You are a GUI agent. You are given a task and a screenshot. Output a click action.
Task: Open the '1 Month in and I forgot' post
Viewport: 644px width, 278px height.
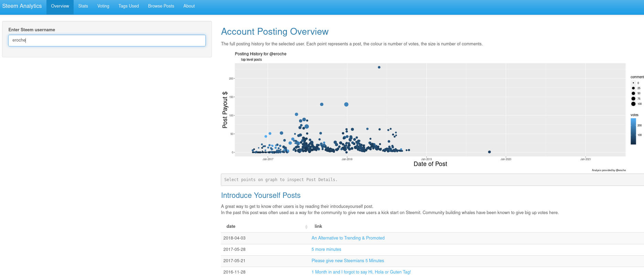coord(361,272)
